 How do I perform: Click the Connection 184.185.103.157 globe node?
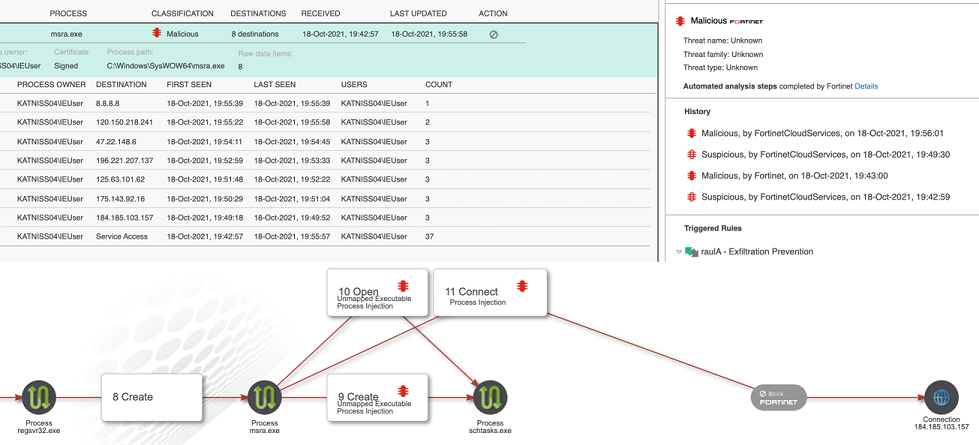tap(941, 398)
